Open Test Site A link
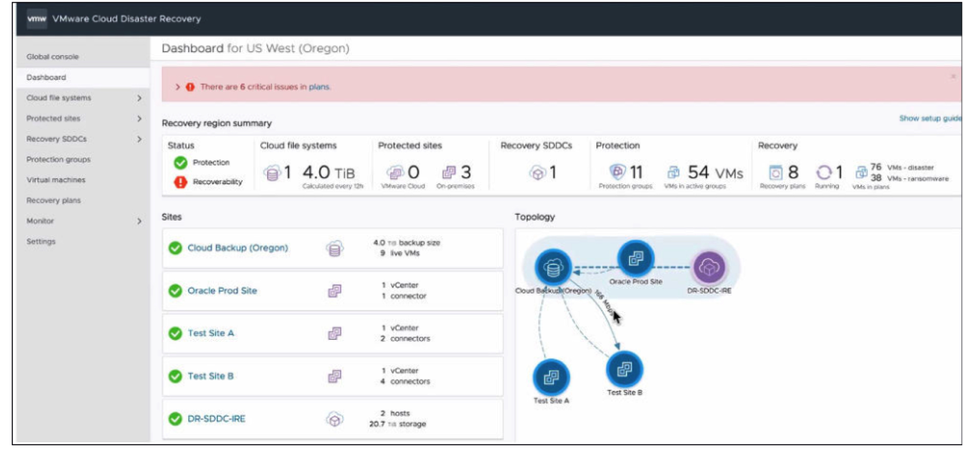Screen dimensions: 980x457 [211, 334]
